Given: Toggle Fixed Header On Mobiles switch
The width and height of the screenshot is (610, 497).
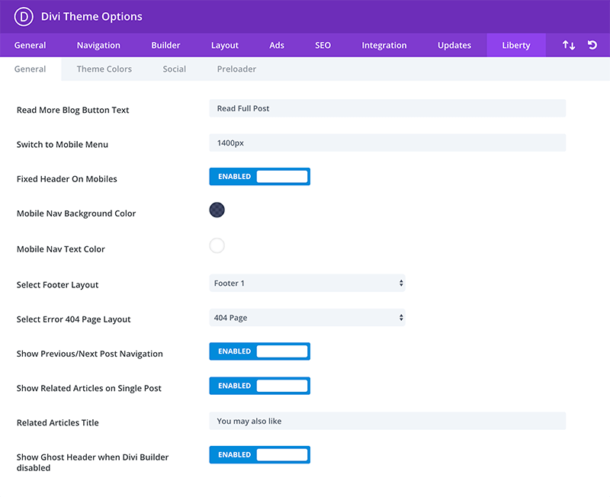Looking at the screenshot, I should point(259,177).
